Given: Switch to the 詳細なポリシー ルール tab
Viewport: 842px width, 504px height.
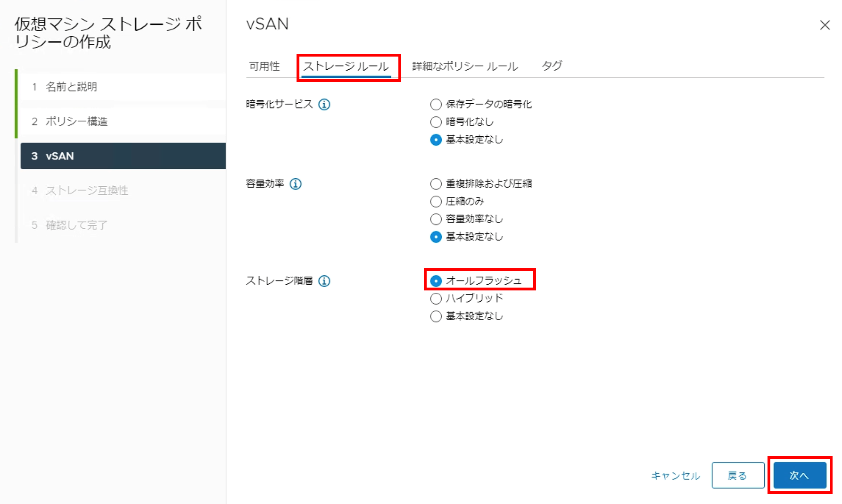Looking at the screenshot, I should click(x=465, y=66).
